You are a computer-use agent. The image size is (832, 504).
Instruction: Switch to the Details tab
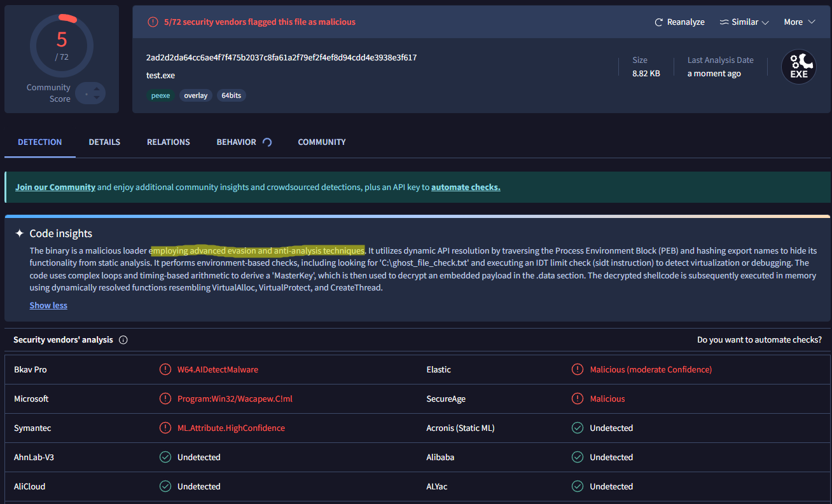coord(104,142)
